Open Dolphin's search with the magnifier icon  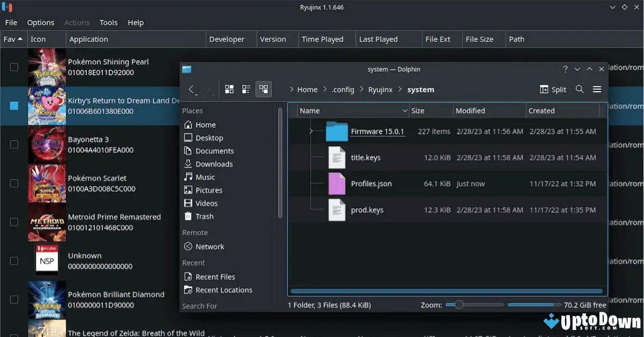[x=580, y=89]
